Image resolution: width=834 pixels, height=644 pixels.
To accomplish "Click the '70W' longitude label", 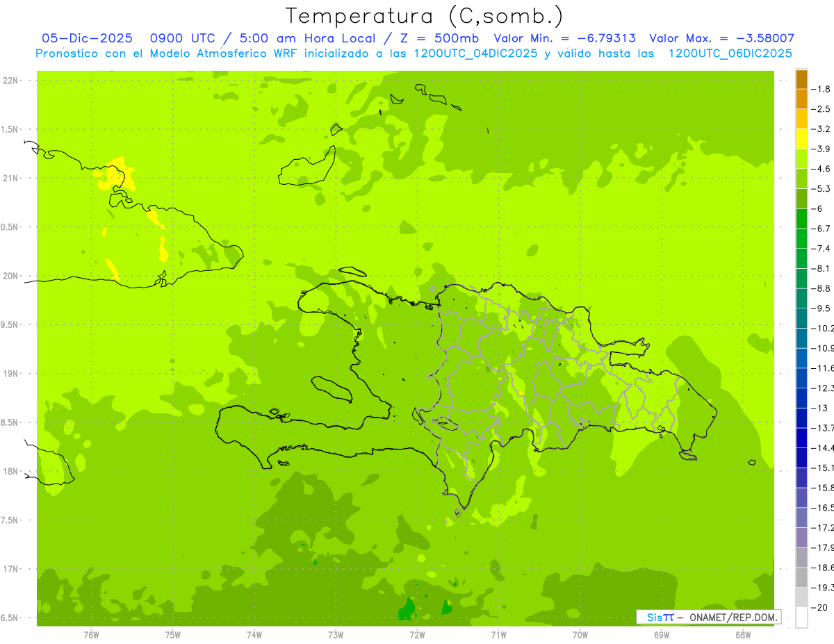I will coord(580,636).
